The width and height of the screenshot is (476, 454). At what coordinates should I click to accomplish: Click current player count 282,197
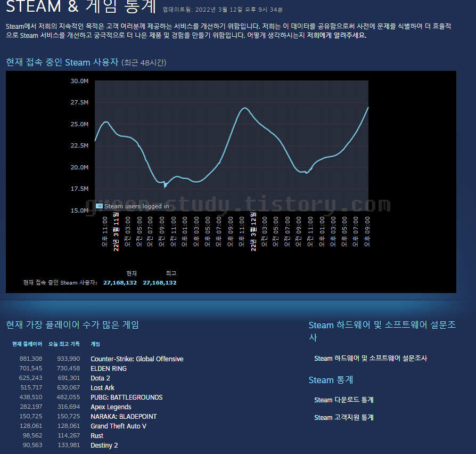(31, 407)
